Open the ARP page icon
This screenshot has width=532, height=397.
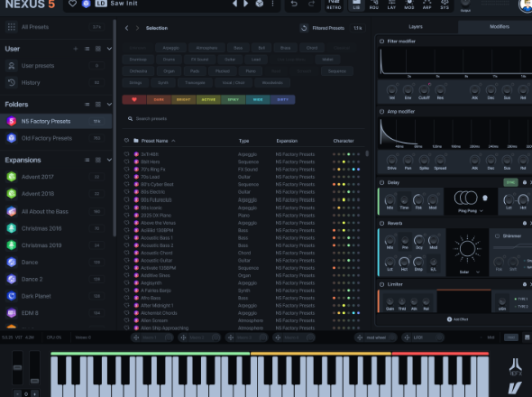427,5
